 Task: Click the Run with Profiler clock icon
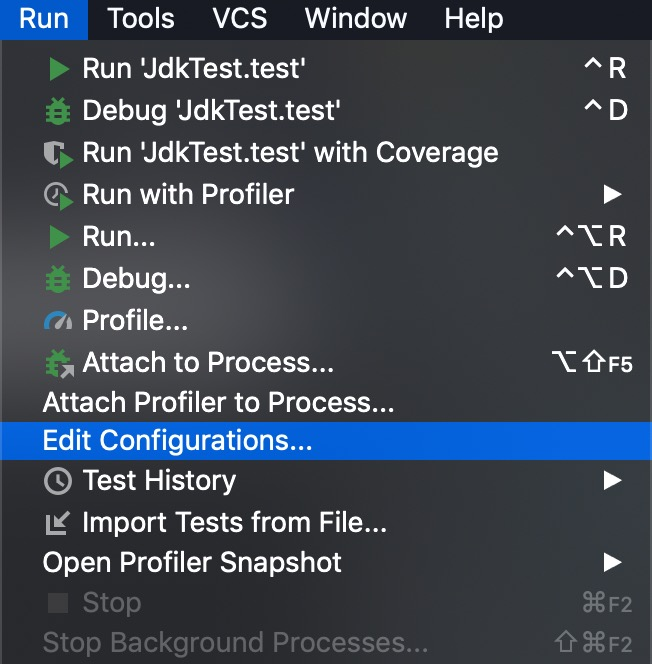pyautogui.click(x=59, y=195)
